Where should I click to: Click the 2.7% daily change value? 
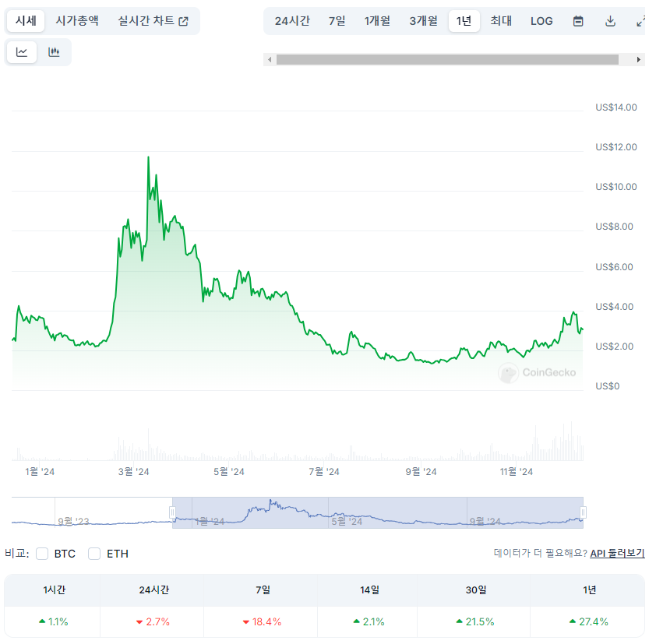point(153,622)
